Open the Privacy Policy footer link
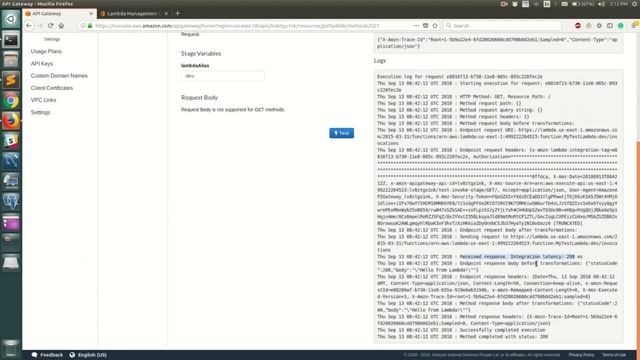The width and height of the screenshot is (640, 360). 581,355
